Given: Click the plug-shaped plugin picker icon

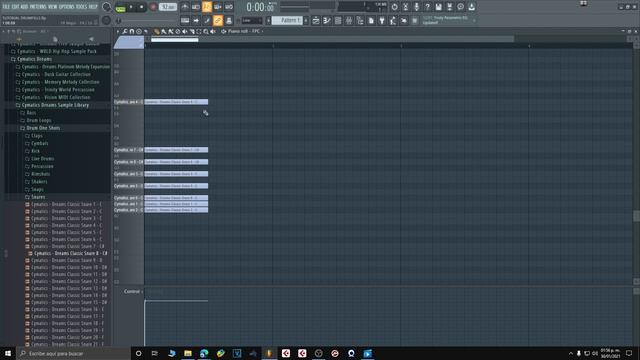Looking at the screenshot, I should pyautogui.click(x=382, y=20).
